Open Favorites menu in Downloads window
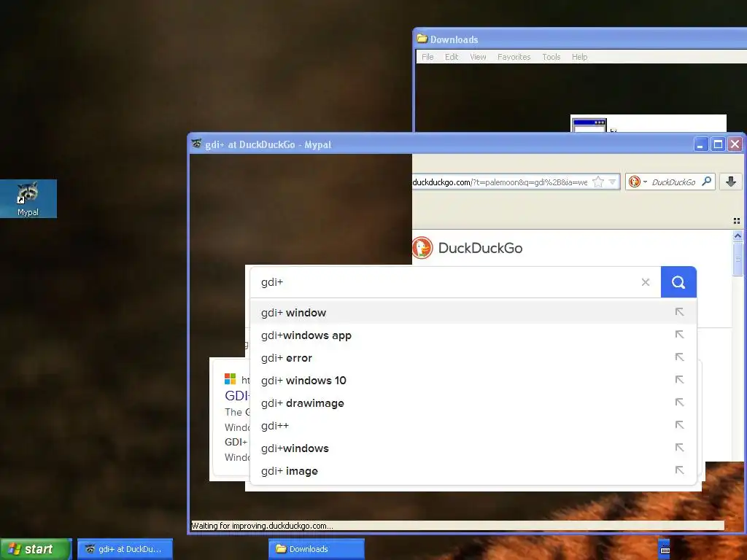The height and width of the screenshot is (560, 747). point(514,57)
